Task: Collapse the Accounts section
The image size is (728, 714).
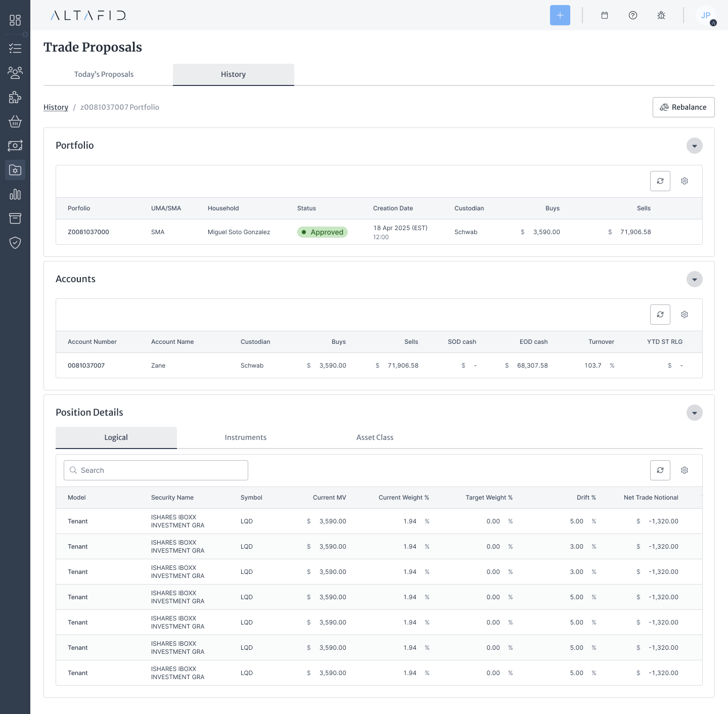Action: [x=694, y=279]
